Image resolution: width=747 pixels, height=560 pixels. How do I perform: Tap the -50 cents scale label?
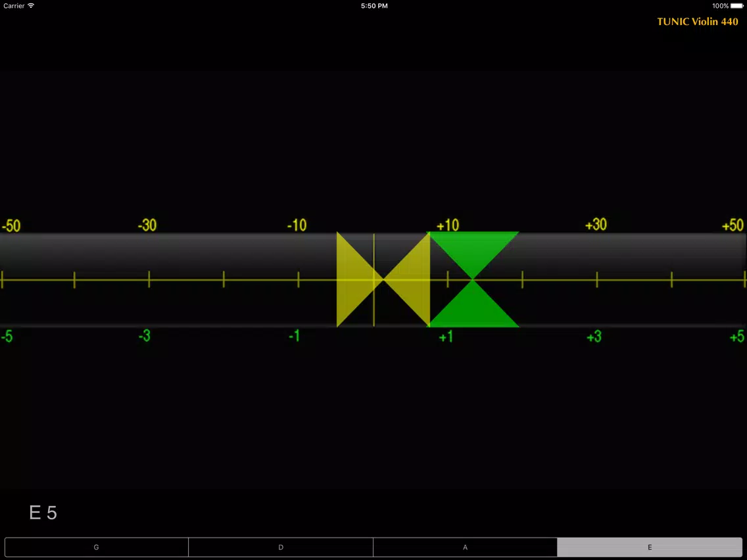pyautogui.click(x=11, y=225)
